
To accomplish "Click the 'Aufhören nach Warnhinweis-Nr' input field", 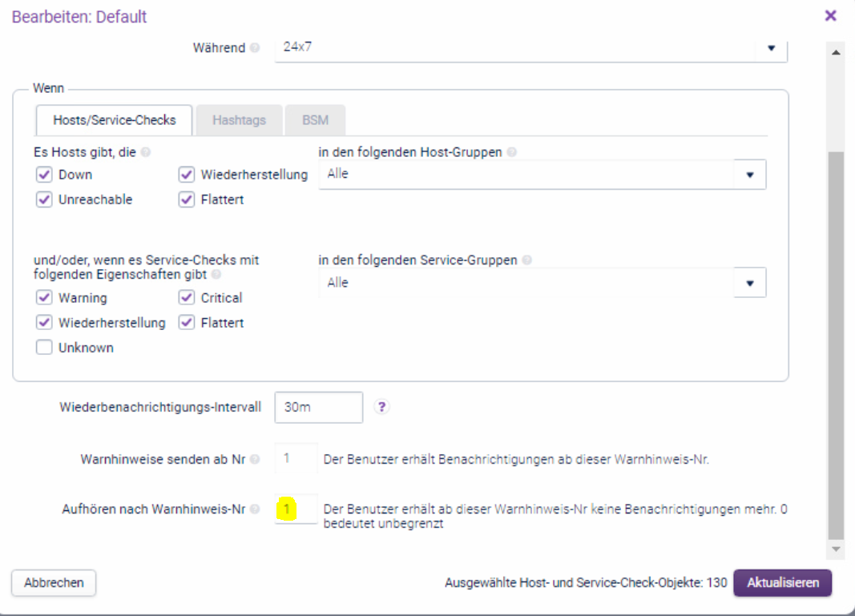I will tap(296, 509).
